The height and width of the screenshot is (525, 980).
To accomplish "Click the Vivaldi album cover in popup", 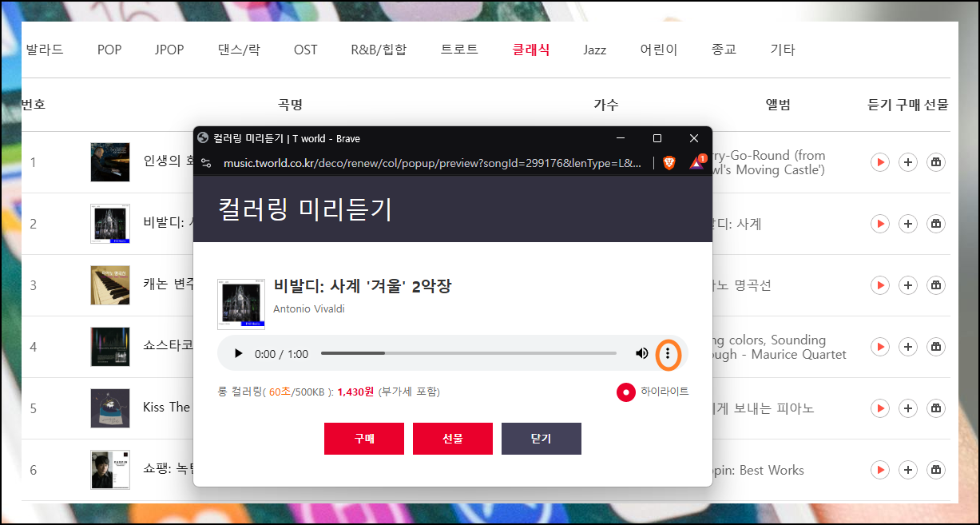I will pos(241,304).
